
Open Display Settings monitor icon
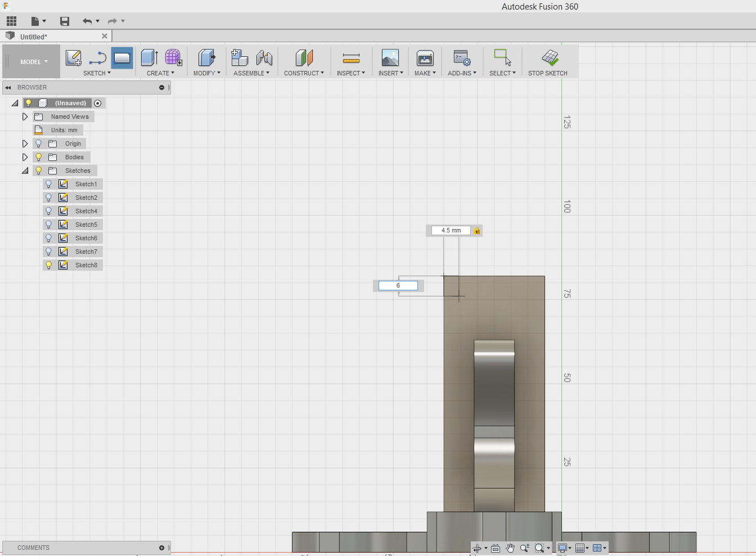(x=562, y=548)
